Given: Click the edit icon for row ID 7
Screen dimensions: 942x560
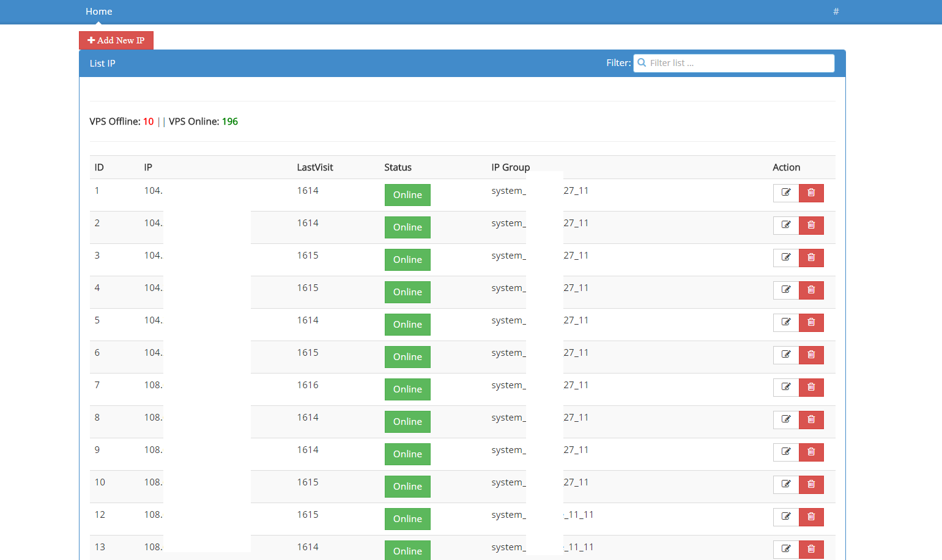Looking at the screenshot, I should (786, 388).
